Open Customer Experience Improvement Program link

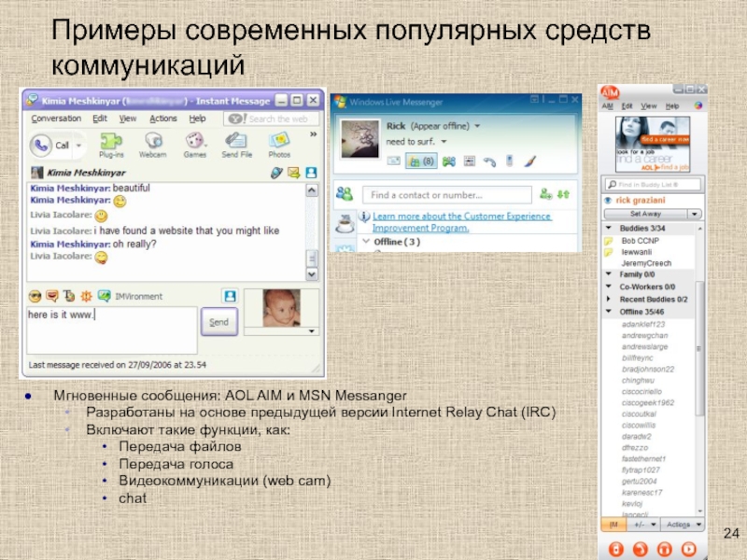(x=461, y=222)
